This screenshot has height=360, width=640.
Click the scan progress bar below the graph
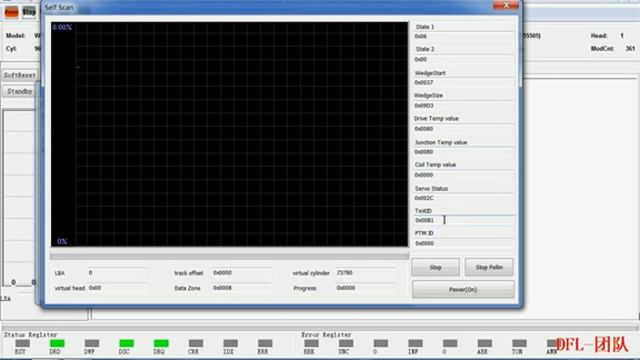pyautogui.click(x=229, y=256)
